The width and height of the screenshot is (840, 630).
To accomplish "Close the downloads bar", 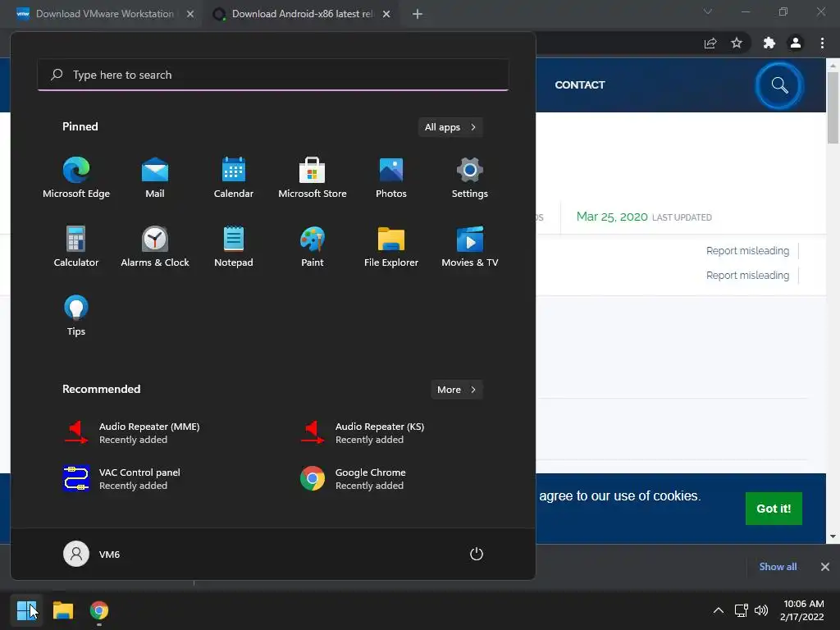I will coord(825,567).
